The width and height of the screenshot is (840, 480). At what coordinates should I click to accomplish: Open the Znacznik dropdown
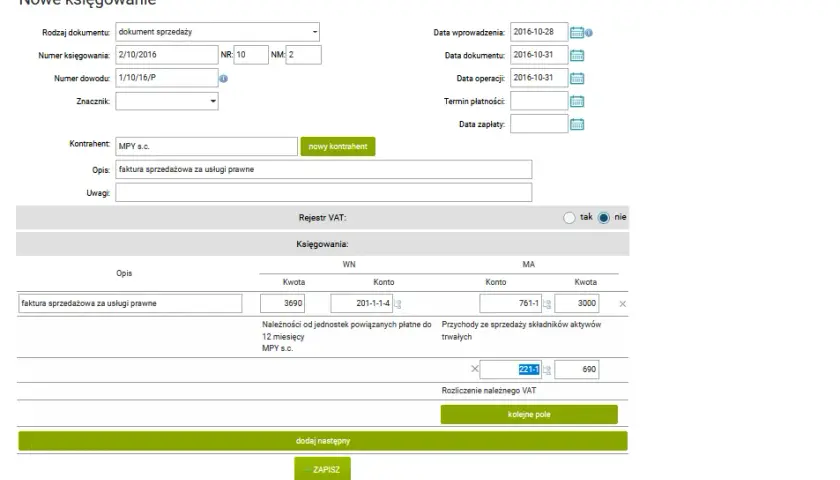tap(167, 101)
